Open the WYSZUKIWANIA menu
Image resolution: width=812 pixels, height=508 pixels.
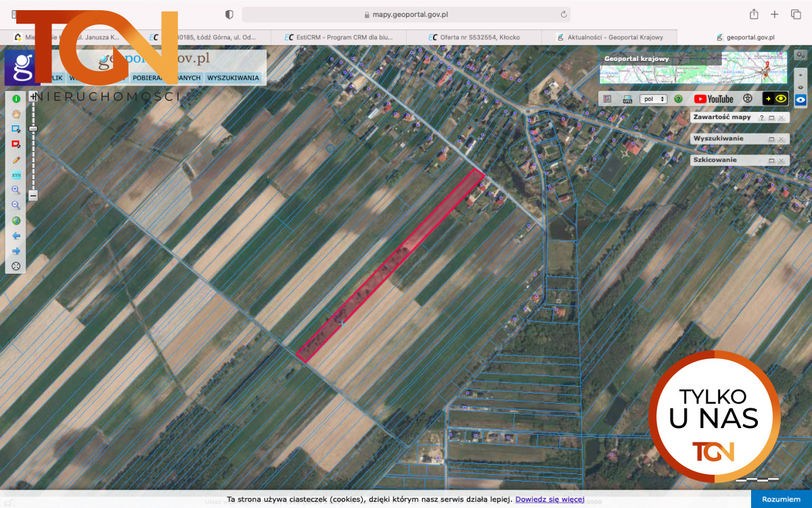point(233,78)
